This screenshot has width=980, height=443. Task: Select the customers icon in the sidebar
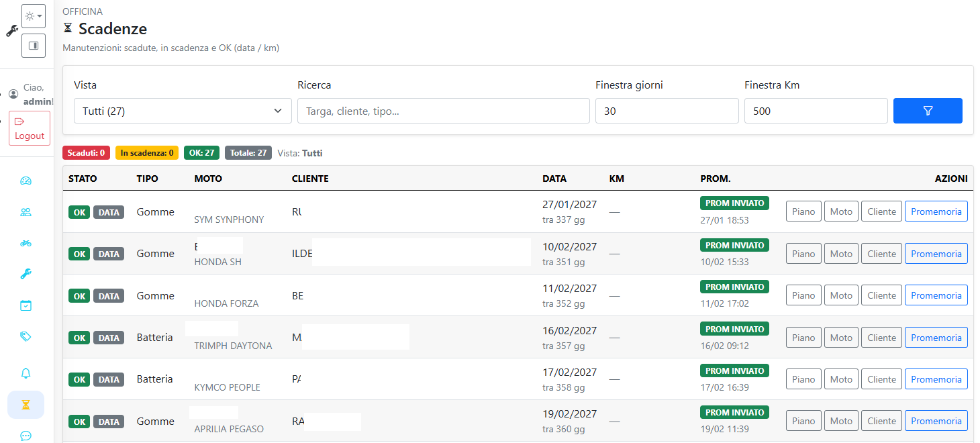[x=26, y=211]
